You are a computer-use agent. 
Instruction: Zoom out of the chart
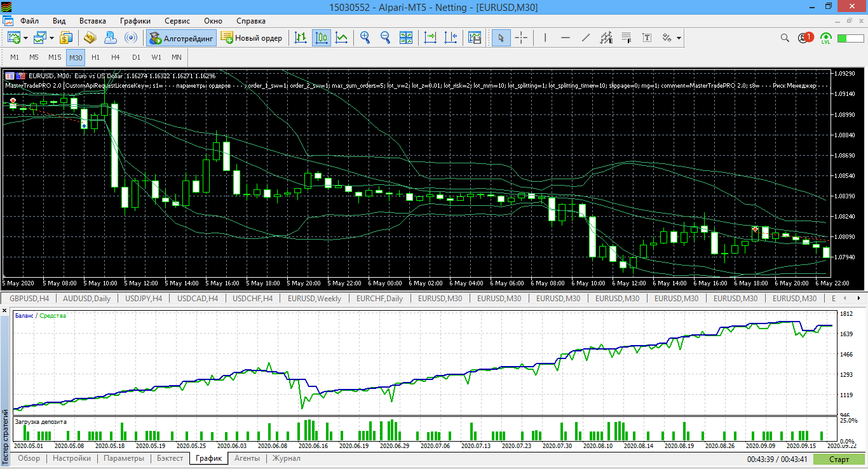coord(385,38)
